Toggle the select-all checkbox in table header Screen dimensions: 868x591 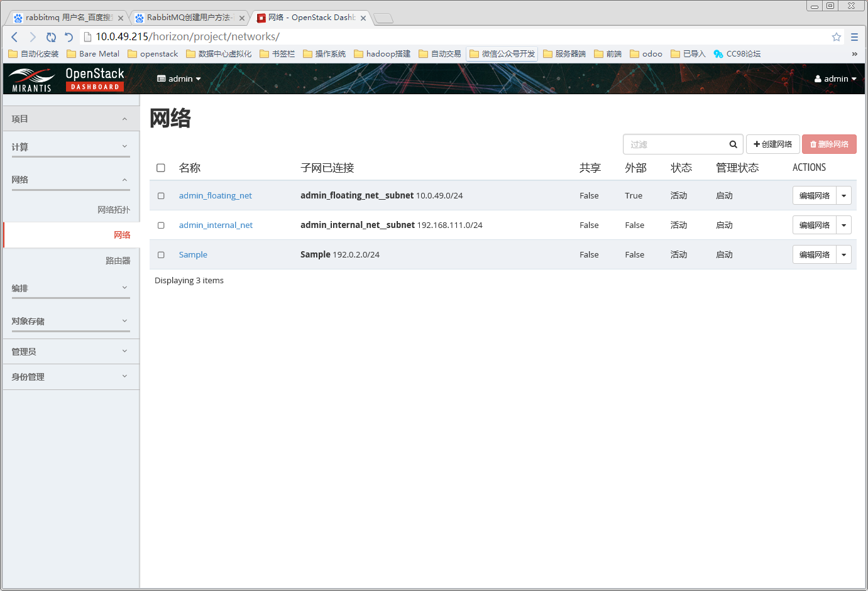[161, 168]
